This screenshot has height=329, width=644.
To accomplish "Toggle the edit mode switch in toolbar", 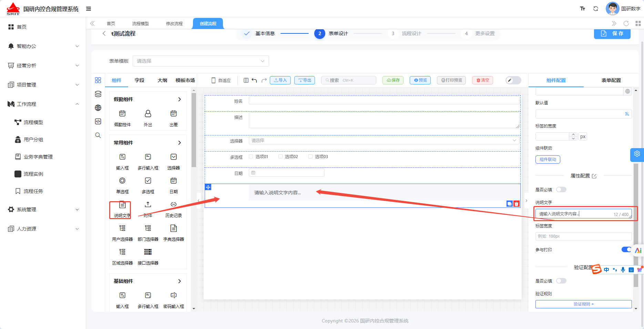I will click(513, 80).
